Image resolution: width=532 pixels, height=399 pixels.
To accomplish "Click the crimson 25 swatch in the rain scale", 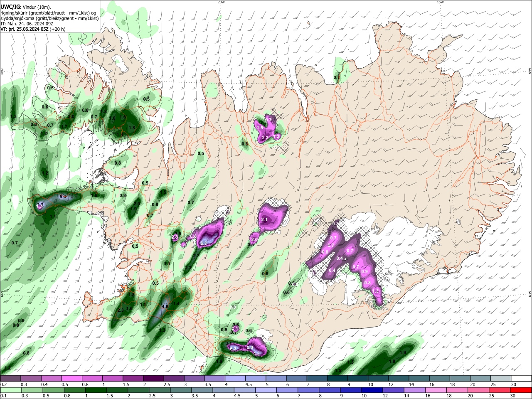I will pos(500,390).
